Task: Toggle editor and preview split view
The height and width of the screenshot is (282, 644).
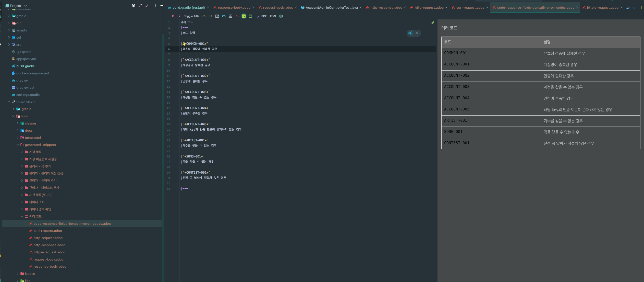Action: click(244, 16)
